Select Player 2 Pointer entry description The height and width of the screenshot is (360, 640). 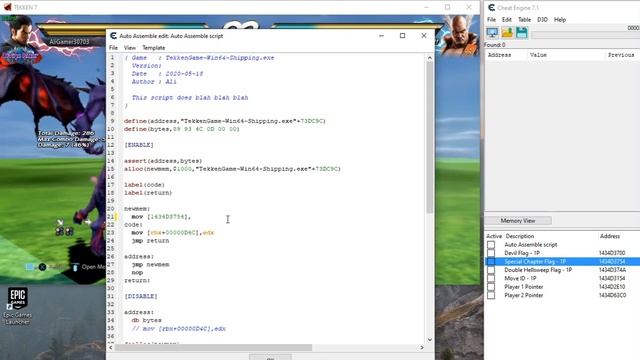pos(524,295)
